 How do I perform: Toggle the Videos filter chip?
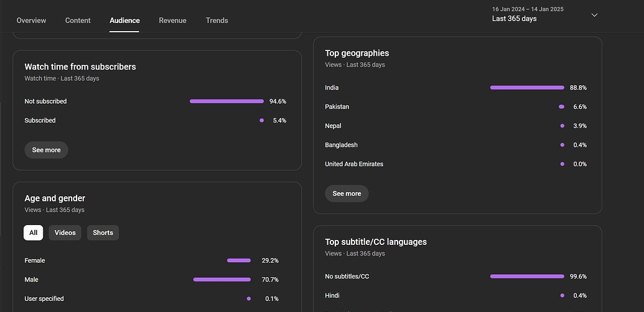pyautogui.click(x=65, y=233)
